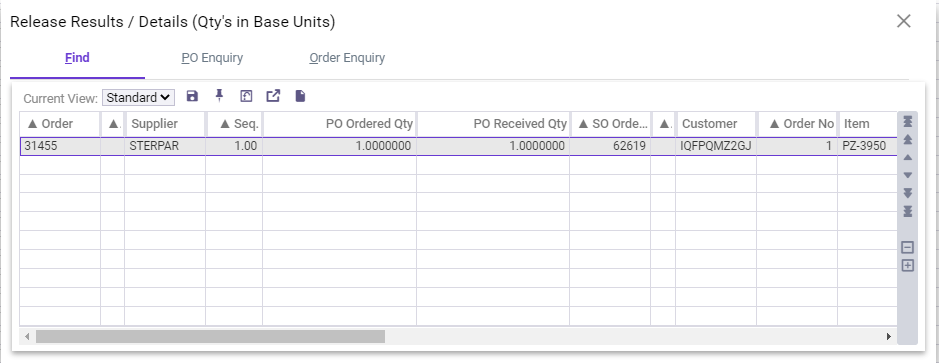
Task: Switch to the PO Enquiry tab
Action: [x=212, y=58]
